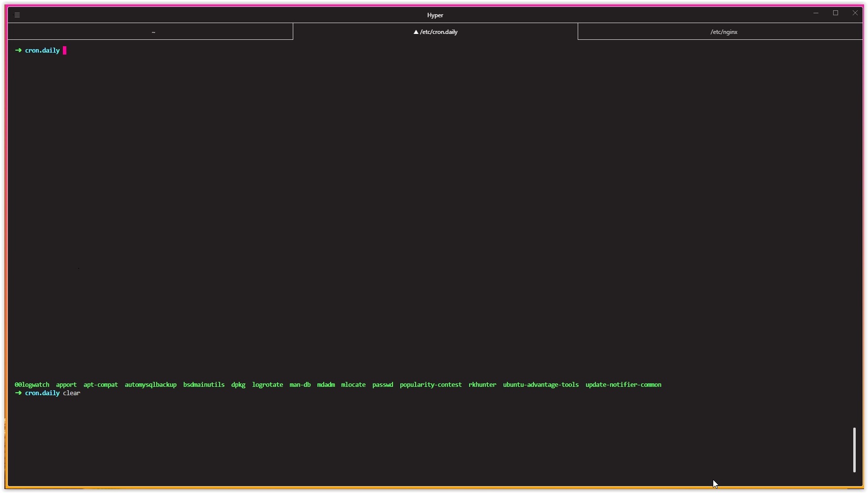The height and width of the screenshot is (493, 868).
Task: Click the update-notifier-common entry
Action: coord(623,385)
